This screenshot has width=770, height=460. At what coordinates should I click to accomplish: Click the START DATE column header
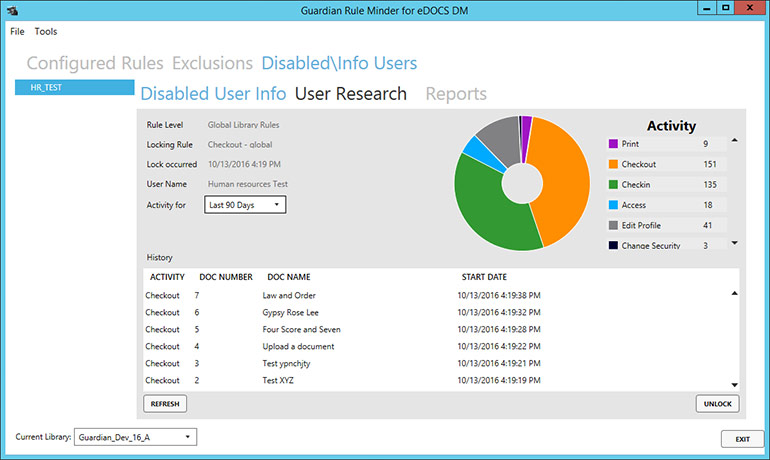pyautogui.click(x=484, y=277)
